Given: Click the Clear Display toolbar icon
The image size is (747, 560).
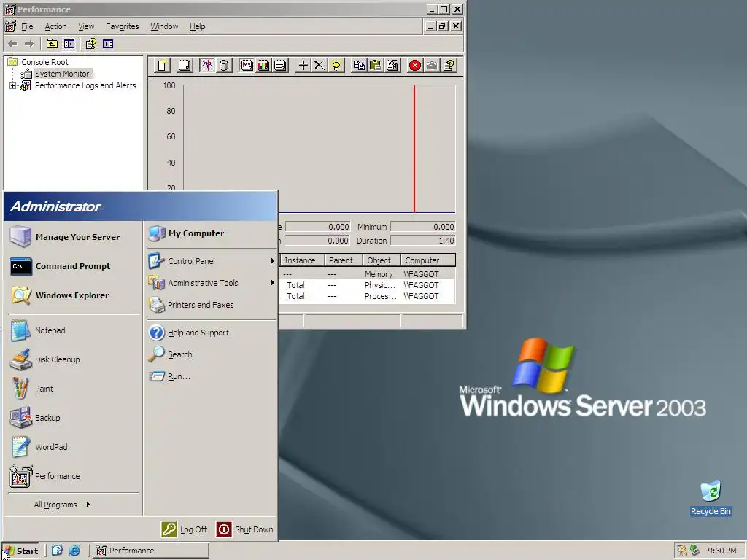Looking at the screenshot, I should (184, 65).
